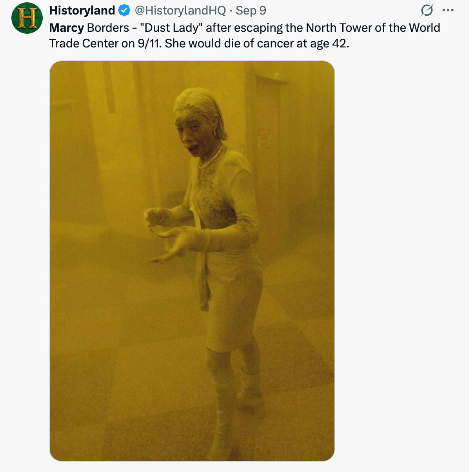Click "Trade Center on 9/11" text
The image size is (476, 472).
click(105, 43)
